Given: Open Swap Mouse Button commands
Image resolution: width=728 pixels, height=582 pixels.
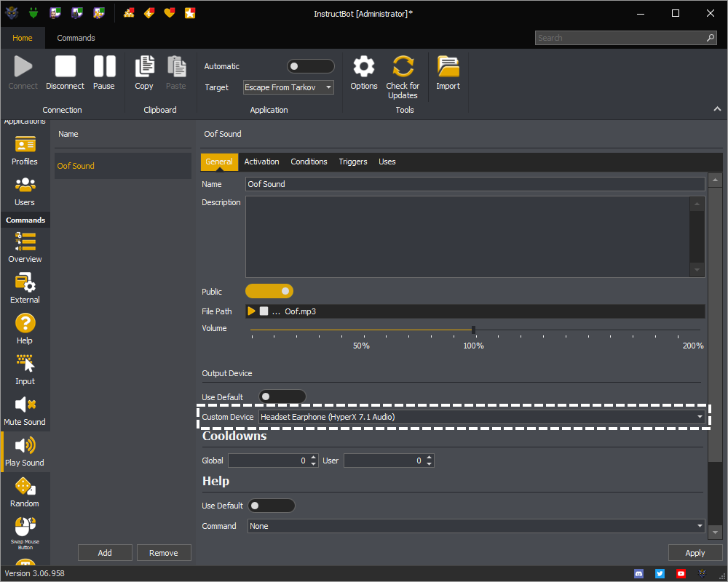Looking at the screenshot, I should click(25, 533).
